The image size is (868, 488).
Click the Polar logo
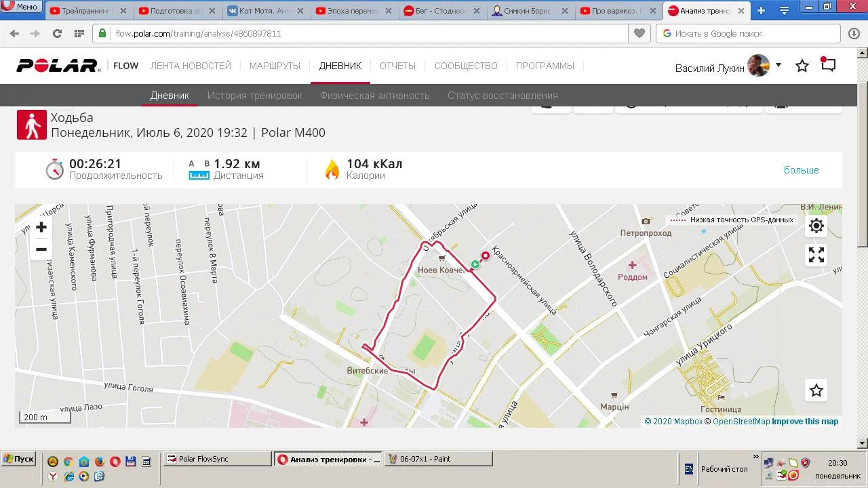[x=58, y=66]
